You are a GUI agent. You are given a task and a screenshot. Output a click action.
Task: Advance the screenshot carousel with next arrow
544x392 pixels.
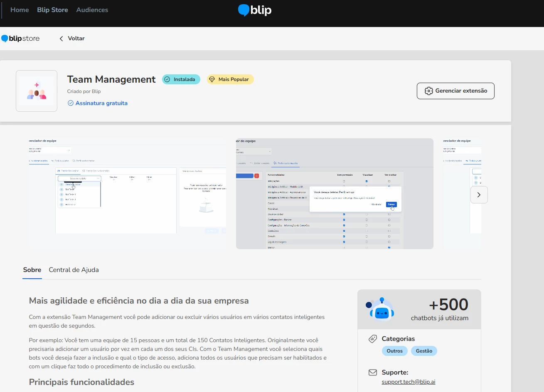tap(479, 195)
